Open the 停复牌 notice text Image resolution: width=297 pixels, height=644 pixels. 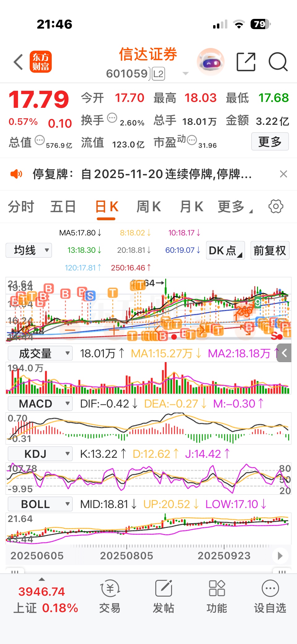pos(142,174)
